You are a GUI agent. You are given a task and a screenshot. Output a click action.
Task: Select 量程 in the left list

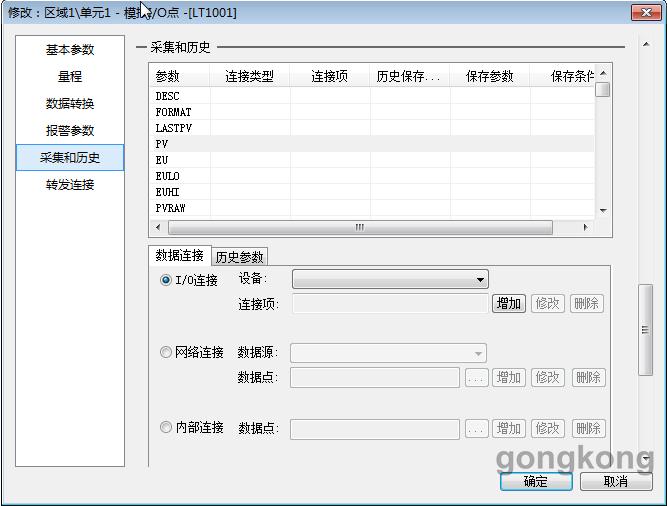70,77
